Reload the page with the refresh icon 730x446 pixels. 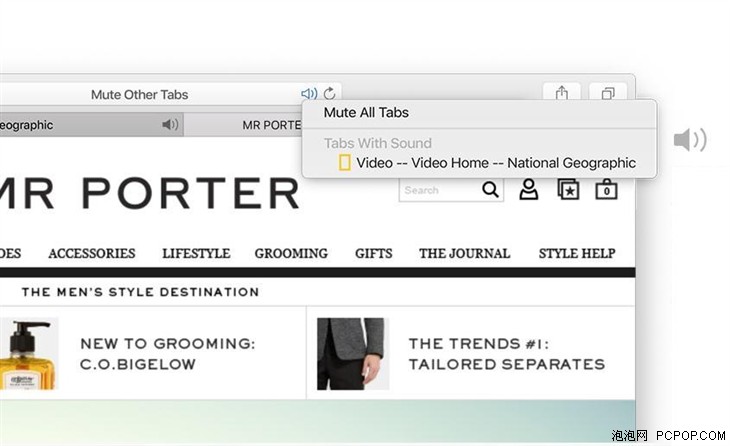(330, 94)
